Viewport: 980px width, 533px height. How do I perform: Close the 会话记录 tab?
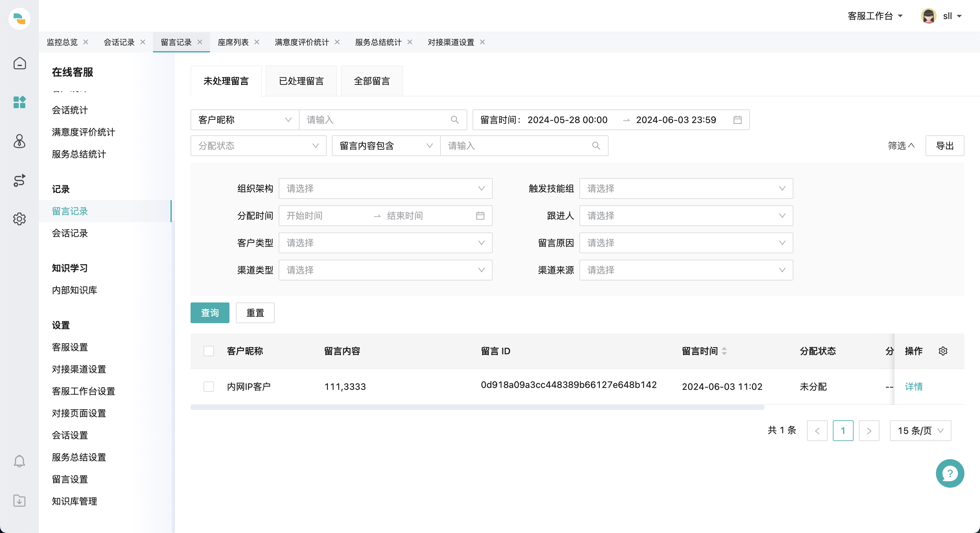pyautogui.click(x=143, y=42)
